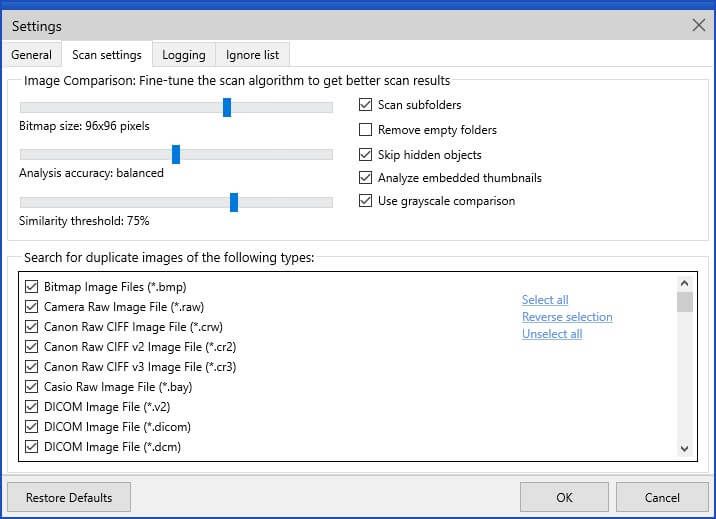The image size is (716, 519).
Task: Click the Similarity threshold slider handle
Action: tap(234, 202)
